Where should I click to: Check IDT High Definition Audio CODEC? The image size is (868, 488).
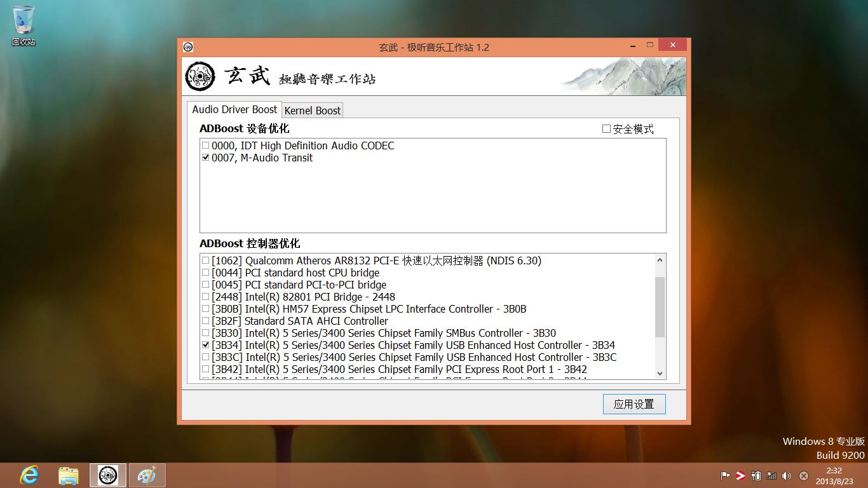tap(205, 146)
